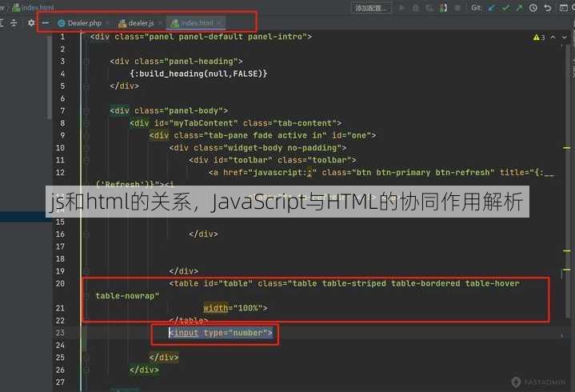This screenshot has width=575, height=392.
Task: Collapse toolbar div fold on line 11
Action: click(86, 160)
